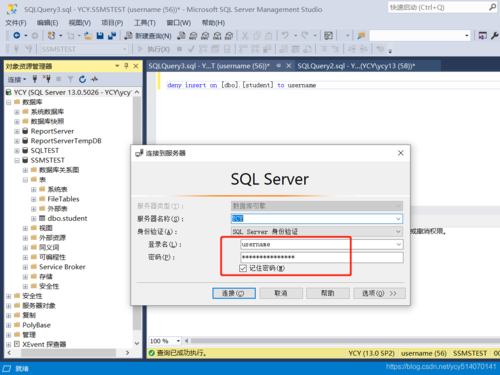
Task: Open the SSMSTEST database dropdown in toolbar
Action: 125,49
